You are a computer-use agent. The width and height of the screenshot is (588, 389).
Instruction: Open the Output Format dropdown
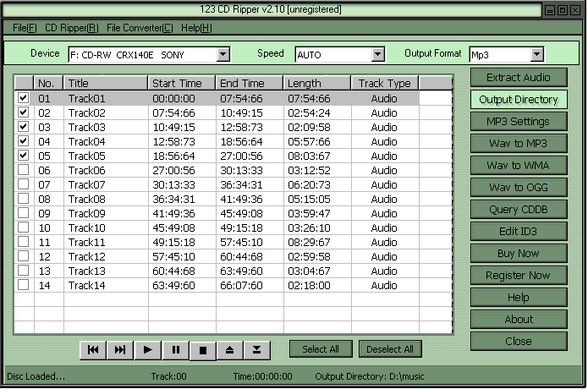point(537,55)
